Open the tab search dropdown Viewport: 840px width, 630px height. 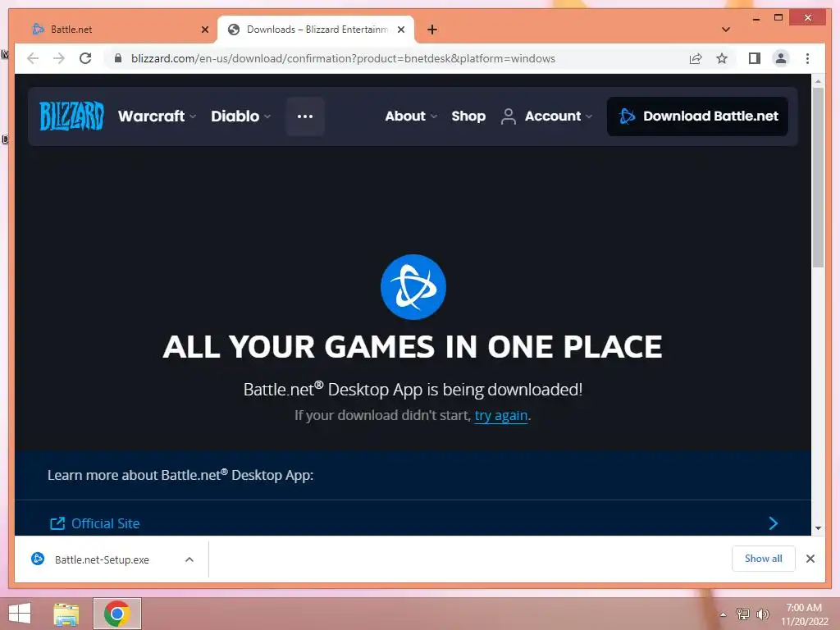tap(726, 30)
